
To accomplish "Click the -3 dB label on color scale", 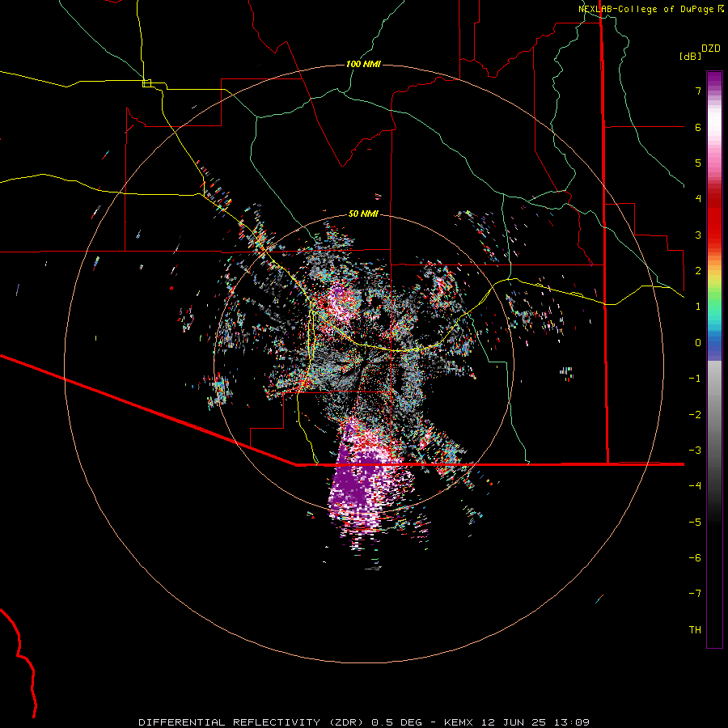I will 695,450.
